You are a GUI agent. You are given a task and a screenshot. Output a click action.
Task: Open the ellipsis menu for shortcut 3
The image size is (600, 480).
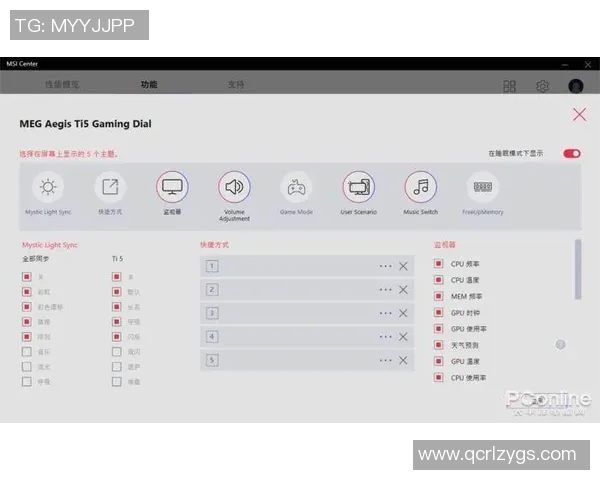(x=386, y=313)
